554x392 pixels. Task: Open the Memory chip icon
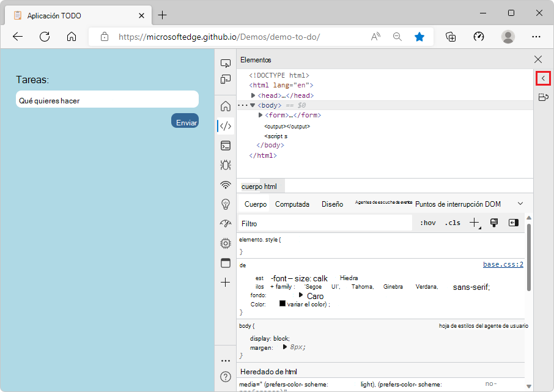point(226,243)
